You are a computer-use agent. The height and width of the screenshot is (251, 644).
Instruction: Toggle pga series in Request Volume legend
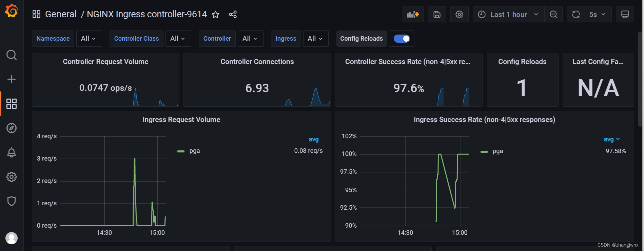pos(195,151)
